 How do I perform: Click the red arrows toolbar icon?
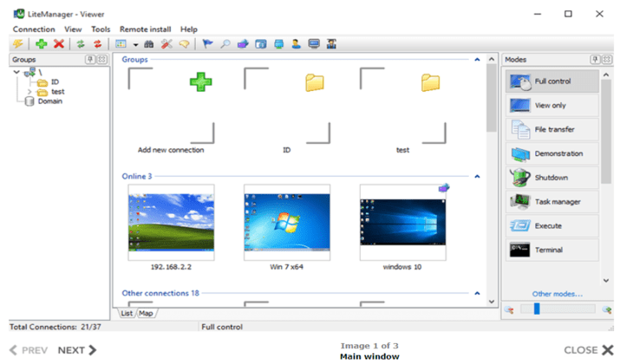point(97,44)
